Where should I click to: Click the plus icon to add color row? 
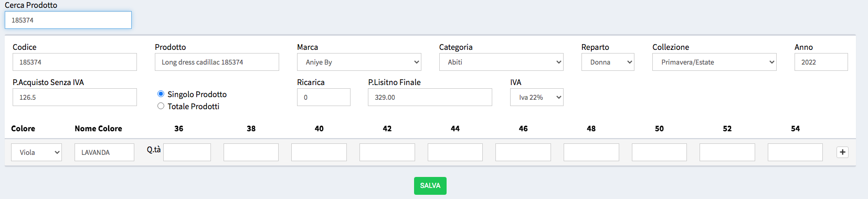842,152
